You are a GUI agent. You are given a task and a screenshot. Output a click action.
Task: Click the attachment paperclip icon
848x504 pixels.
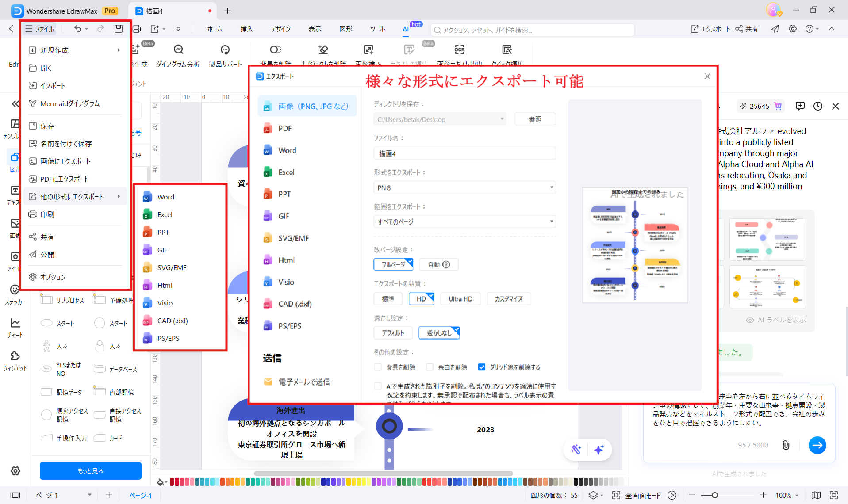[786, 445]
